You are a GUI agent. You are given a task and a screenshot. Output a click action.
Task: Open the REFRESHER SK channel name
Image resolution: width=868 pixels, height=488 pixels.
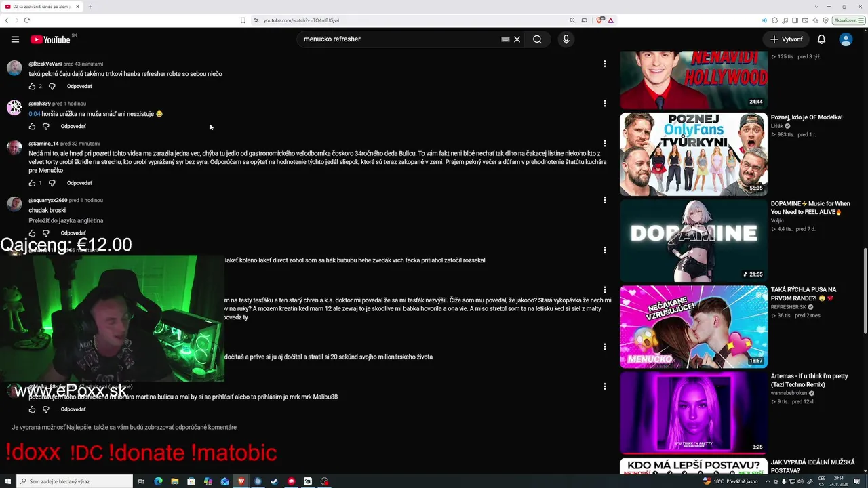click(x=790, y=307)
